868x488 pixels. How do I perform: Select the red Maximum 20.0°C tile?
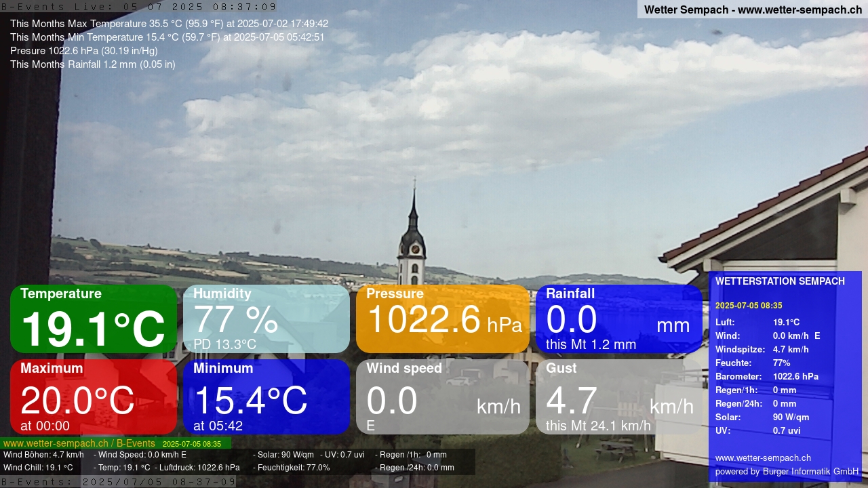[94, 396]
